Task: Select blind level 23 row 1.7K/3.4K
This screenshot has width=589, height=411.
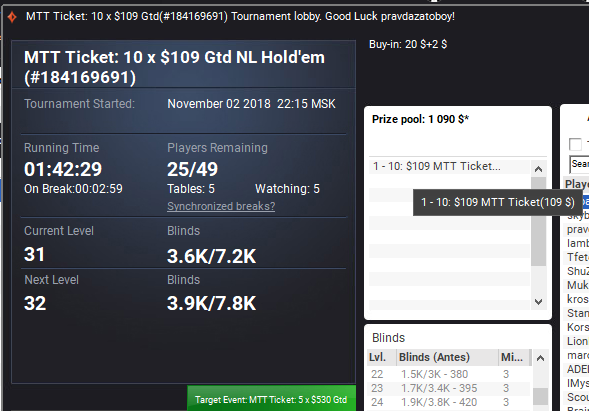Action: [x=449, y=388]
